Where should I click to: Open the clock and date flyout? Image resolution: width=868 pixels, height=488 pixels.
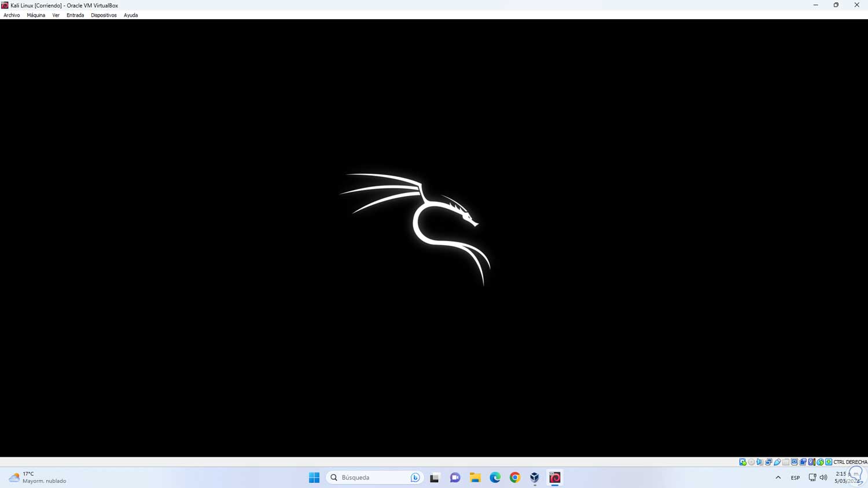click(847, 478)
